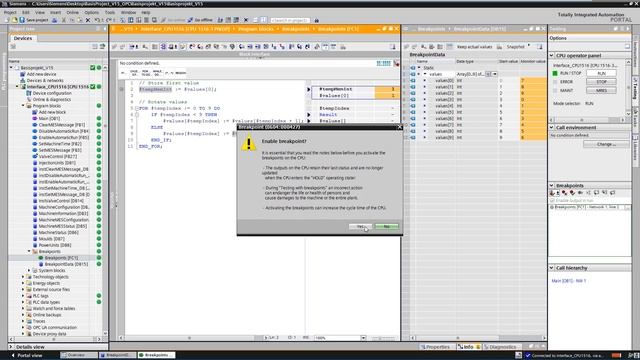Collapse the FOR loop on line 5
Viewport: 640px width, 360px height.
(137, 109)
